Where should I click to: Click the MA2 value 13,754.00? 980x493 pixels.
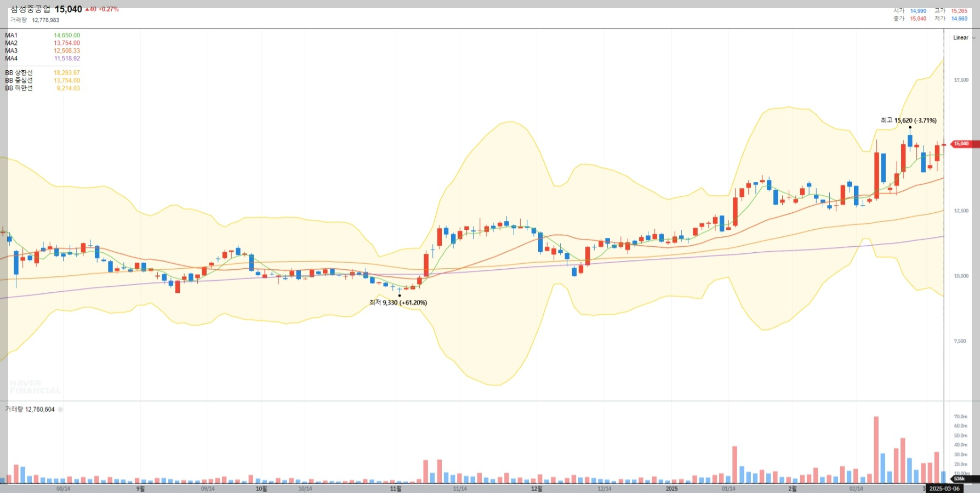67,43
